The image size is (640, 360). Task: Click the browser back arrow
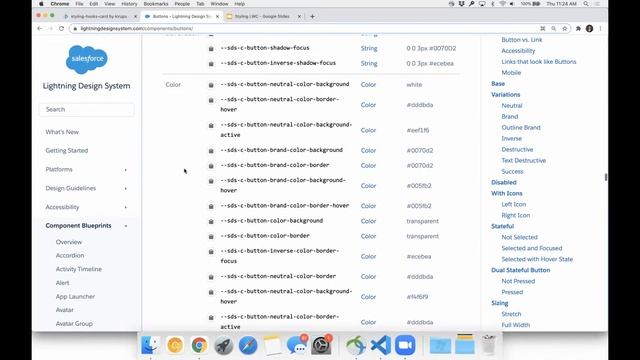[x=40, y=29]
